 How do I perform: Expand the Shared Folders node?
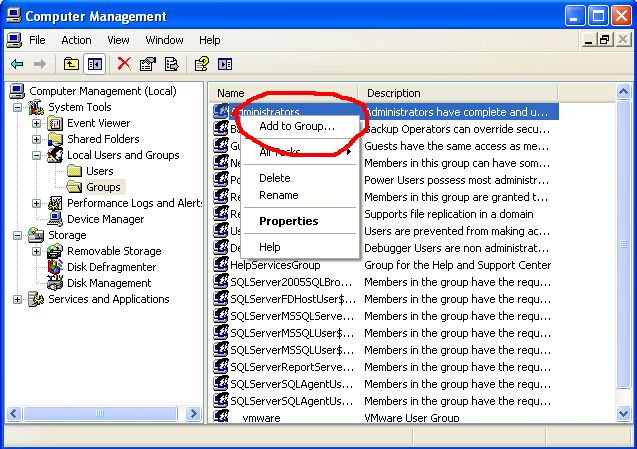click(x=36, y=139)
